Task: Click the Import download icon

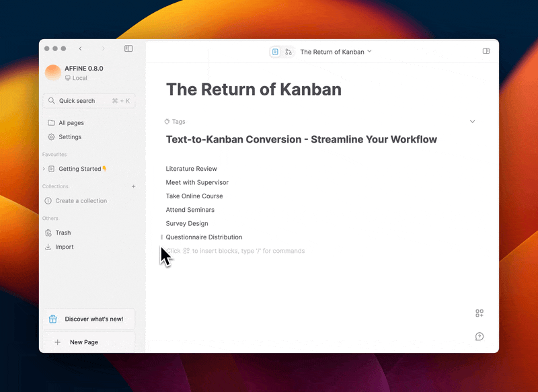Action: click(48, 247)
